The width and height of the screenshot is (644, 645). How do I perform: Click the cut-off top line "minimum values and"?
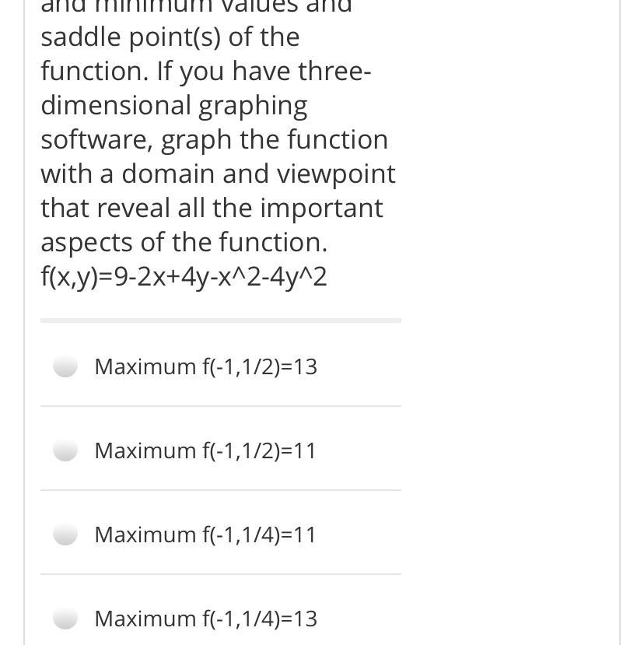(x=196, y=6)
